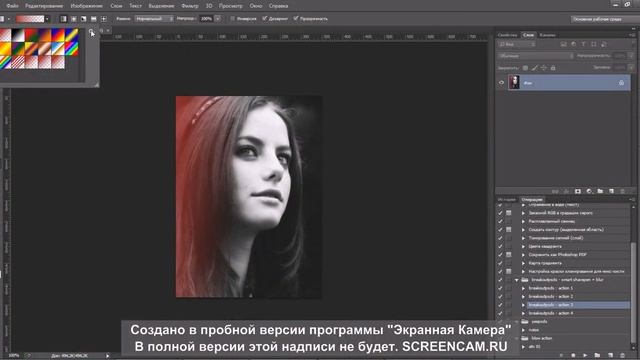Filter layers by text type icon
Image resolution: width=640 pixels, height=360 pixels.
(583, 44)
